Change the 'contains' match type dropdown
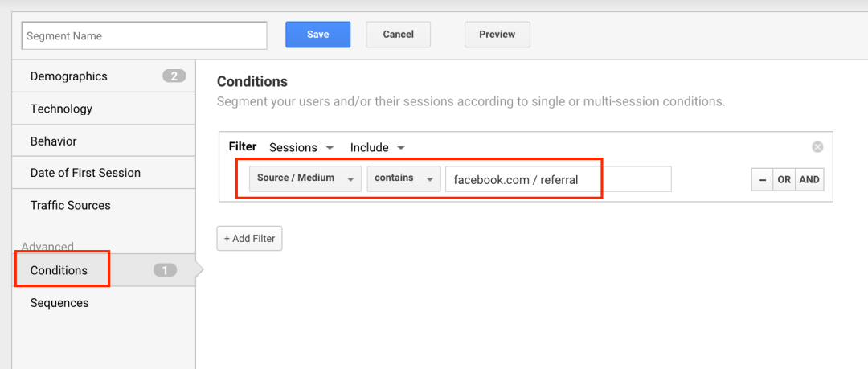The height and width of the screenshot is (369, 868). tap(403, 178)
